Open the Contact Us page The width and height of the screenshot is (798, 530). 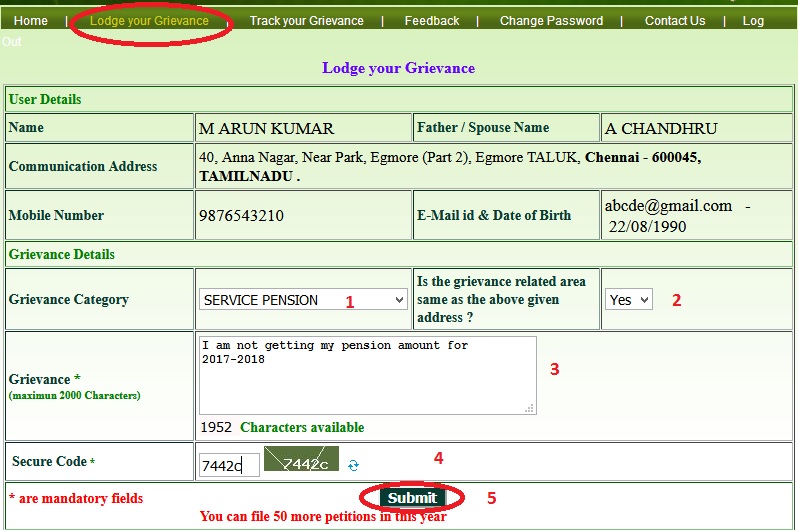click(674, 20)
